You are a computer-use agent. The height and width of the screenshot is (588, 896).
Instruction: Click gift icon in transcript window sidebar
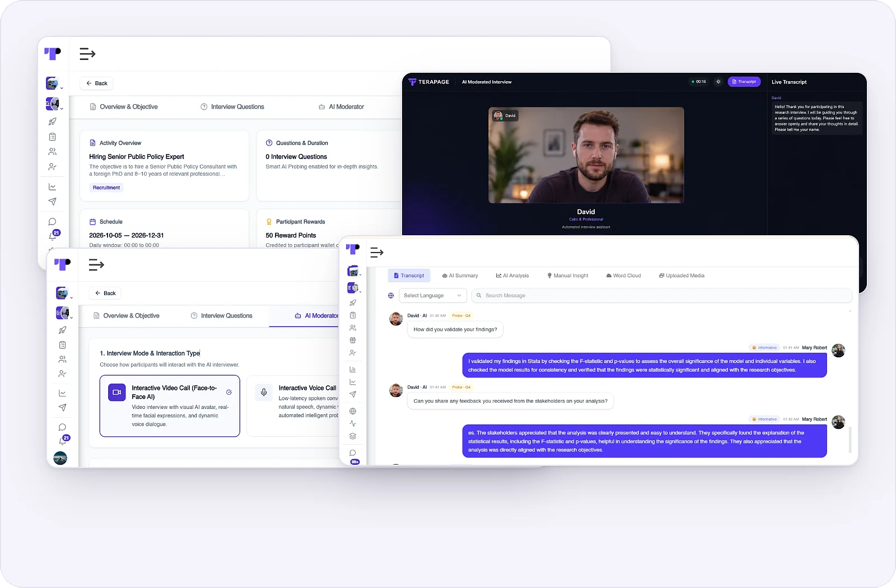[x=353, y=340]
